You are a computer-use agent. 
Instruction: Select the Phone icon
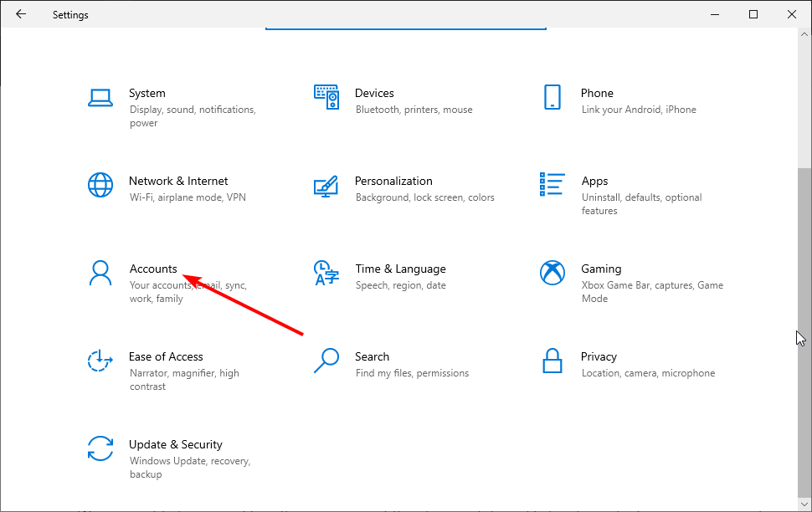(552, 97)
